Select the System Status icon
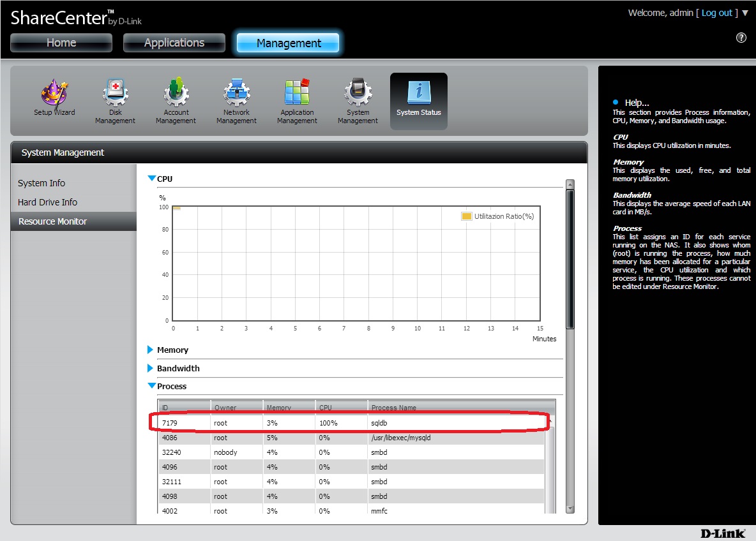Image resolution: width=756 pixels, height=541 pixels. [418, 99]
